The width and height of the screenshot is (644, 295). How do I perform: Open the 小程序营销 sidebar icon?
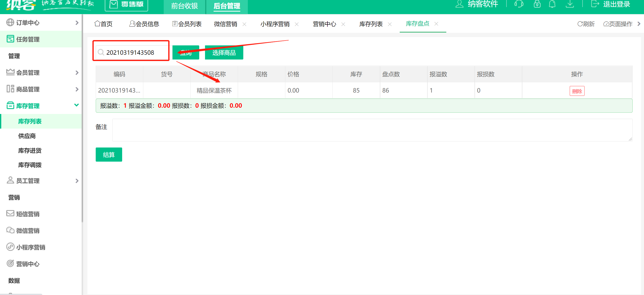10,247
